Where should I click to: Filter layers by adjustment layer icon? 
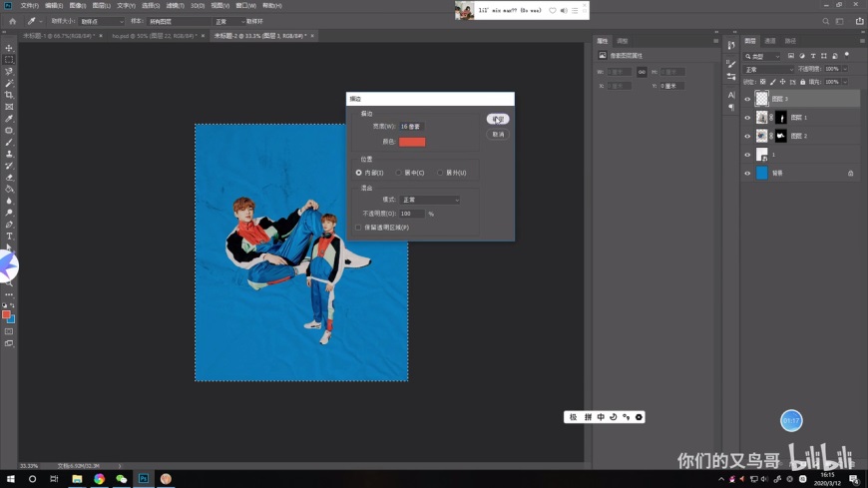coord(802,56)
